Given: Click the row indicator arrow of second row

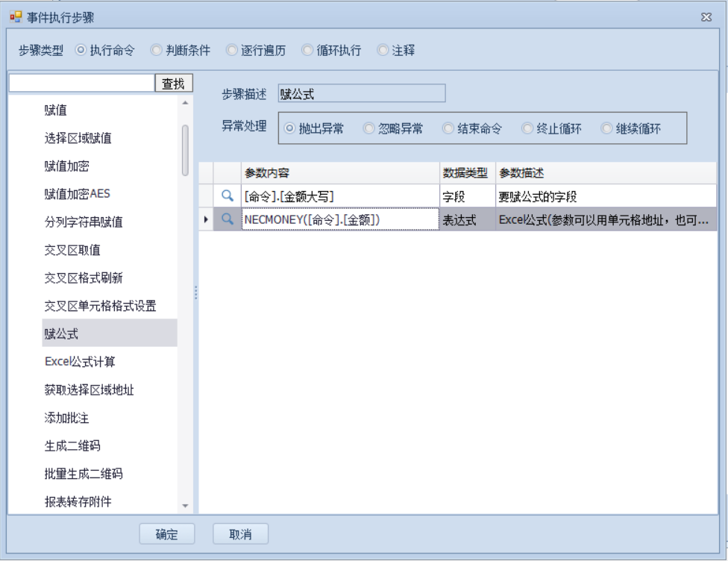Looking at the screenshot, I should tap(206, 219).
